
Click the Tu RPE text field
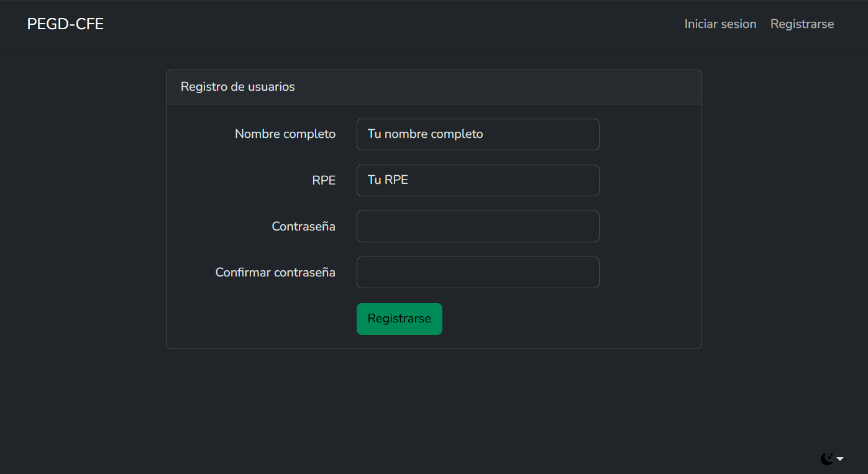[x=477, y=180]
